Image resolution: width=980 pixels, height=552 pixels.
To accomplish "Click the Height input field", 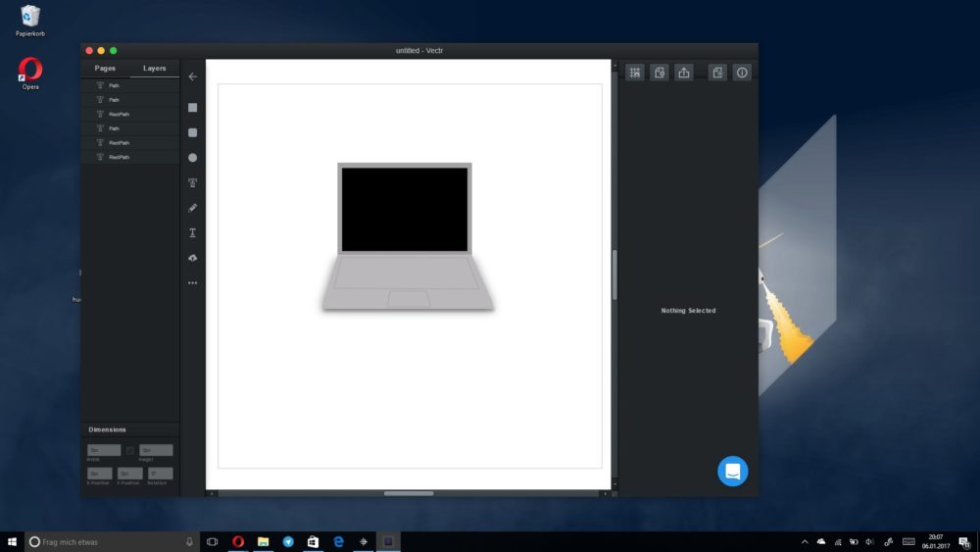I will click(x=156, y=450).
